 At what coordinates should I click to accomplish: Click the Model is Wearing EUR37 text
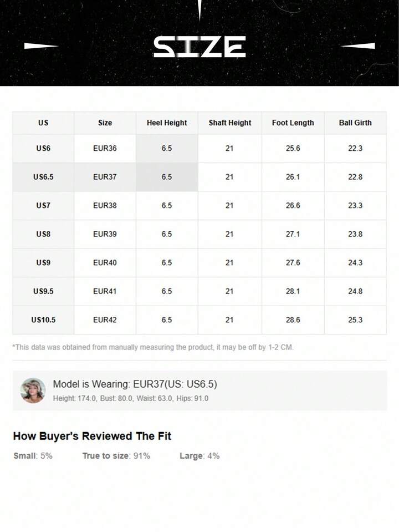point(135,384)
